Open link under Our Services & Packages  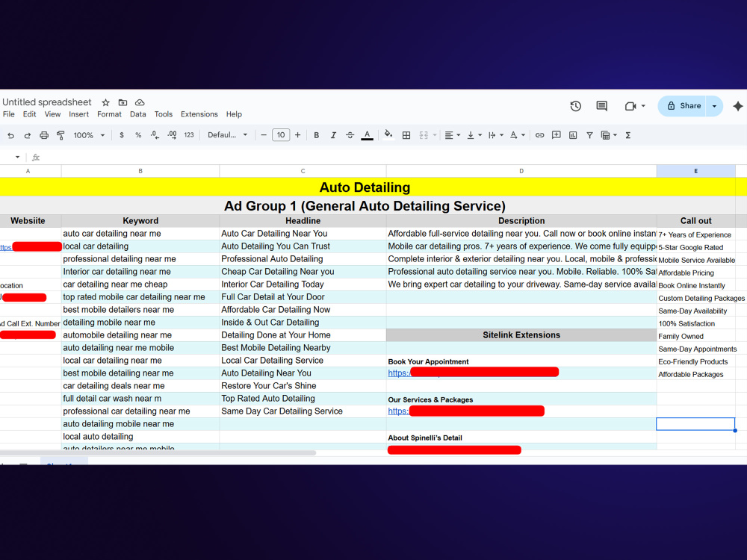[x=398, y=411]
